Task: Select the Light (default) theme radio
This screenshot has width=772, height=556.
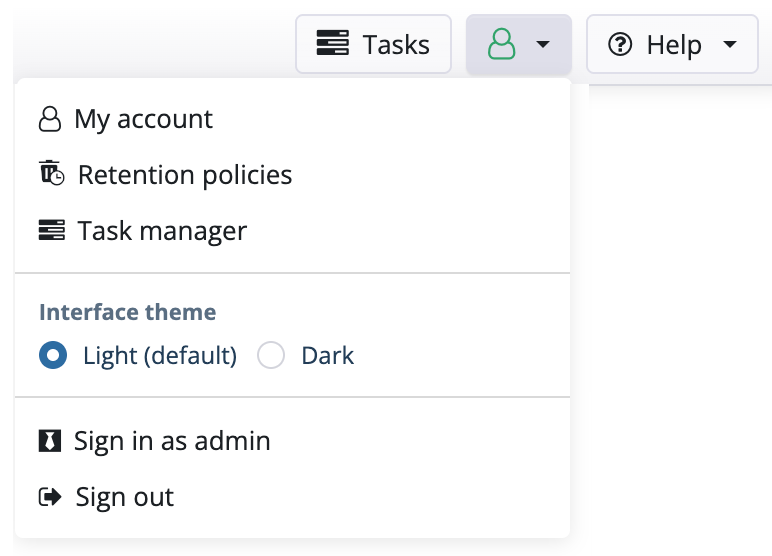Action: [53, 355]
